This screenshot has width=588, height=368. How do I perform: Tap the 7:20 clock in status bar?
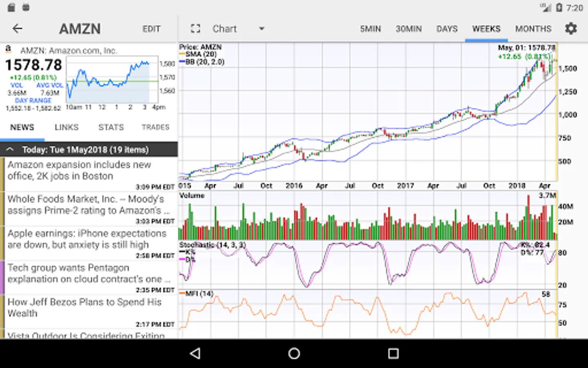tap(575, 8)
